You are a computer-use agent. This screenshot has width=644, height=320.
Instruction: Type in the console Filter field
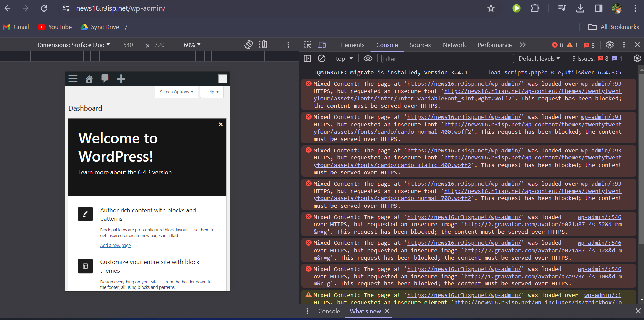point(447,59)
